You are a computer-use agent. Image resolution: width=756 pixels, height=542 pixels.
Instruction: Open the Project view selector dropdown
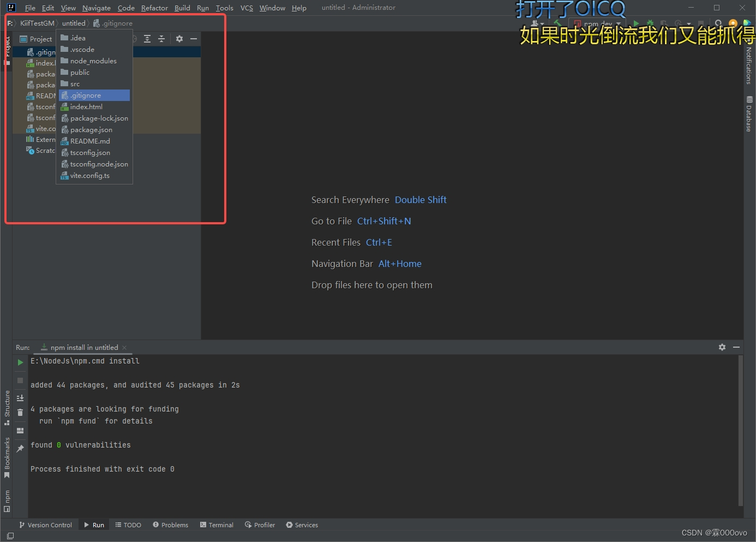pyautogui.click(x=36, y=39)
